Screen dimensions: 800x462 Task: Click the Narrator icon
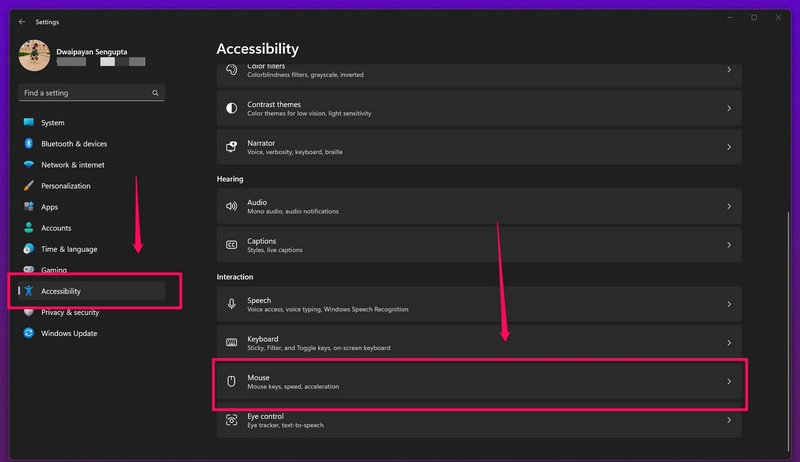(x=231, y=147)
